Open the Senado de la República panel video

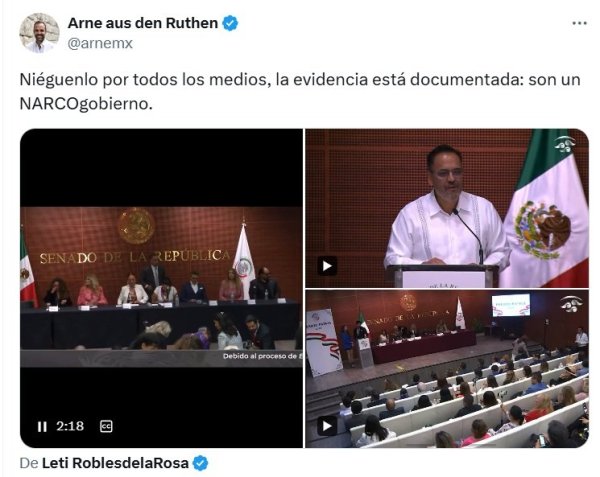coord(161,288)
